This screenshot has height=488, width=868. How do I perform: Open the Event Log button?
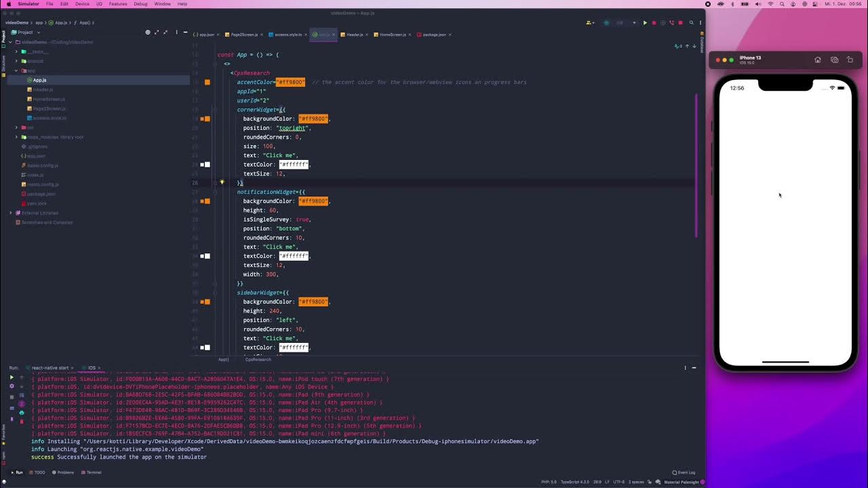pos(684,472)
